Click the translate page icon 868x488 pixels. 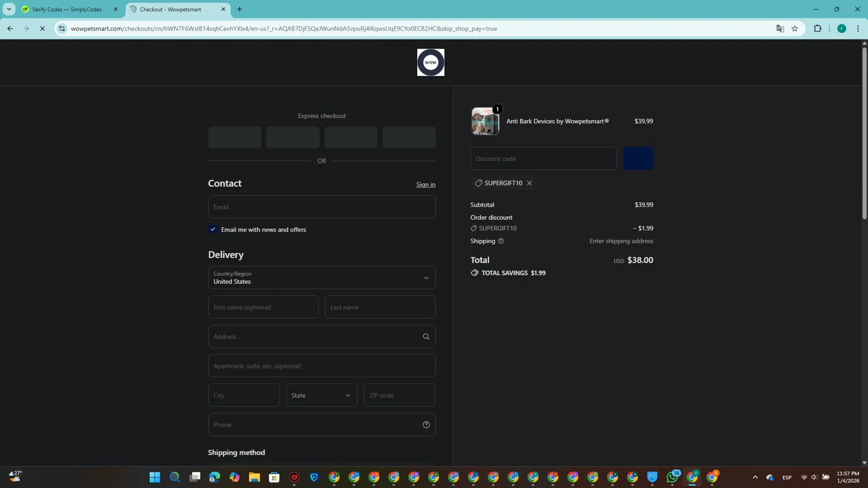coord(780,28)
